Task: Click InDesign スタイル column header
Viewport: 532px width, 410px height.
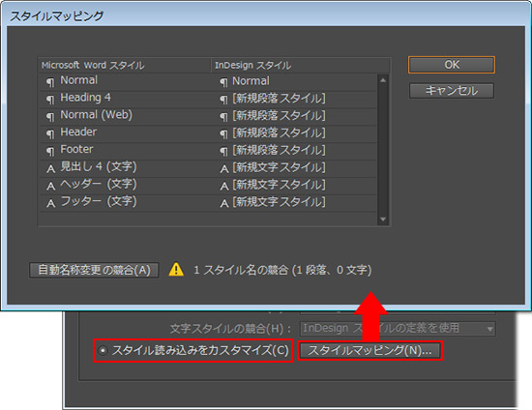Action: point(301,65)
